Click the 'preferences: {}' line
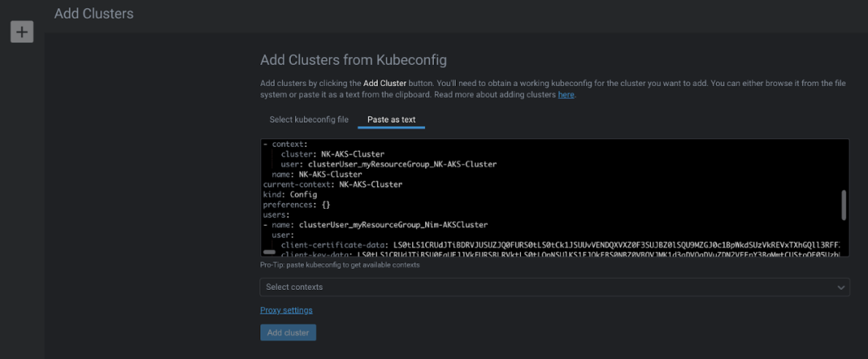 click(x=297, y=205)
